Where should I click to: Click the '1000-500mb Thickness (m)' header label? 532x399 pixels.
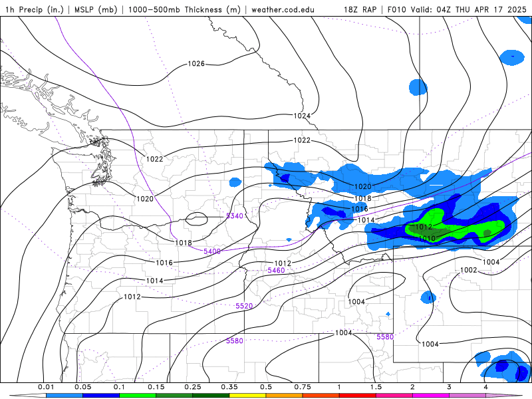(x=184, y=9)
